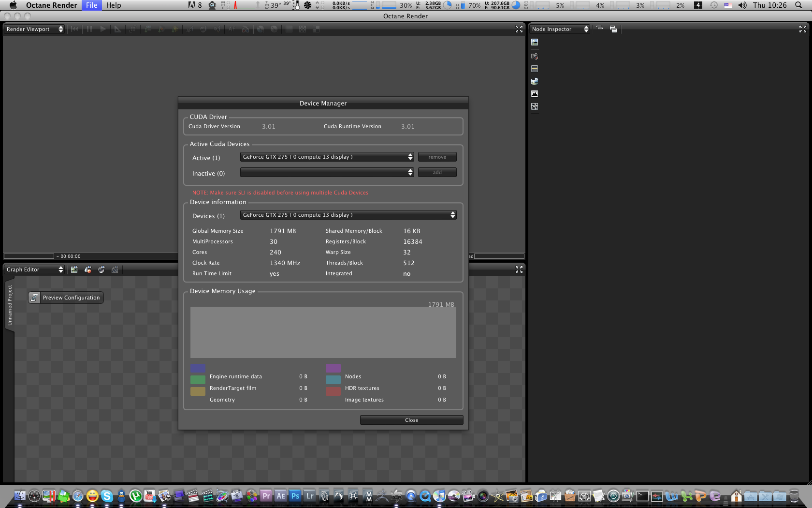Open the File menu

91,5
